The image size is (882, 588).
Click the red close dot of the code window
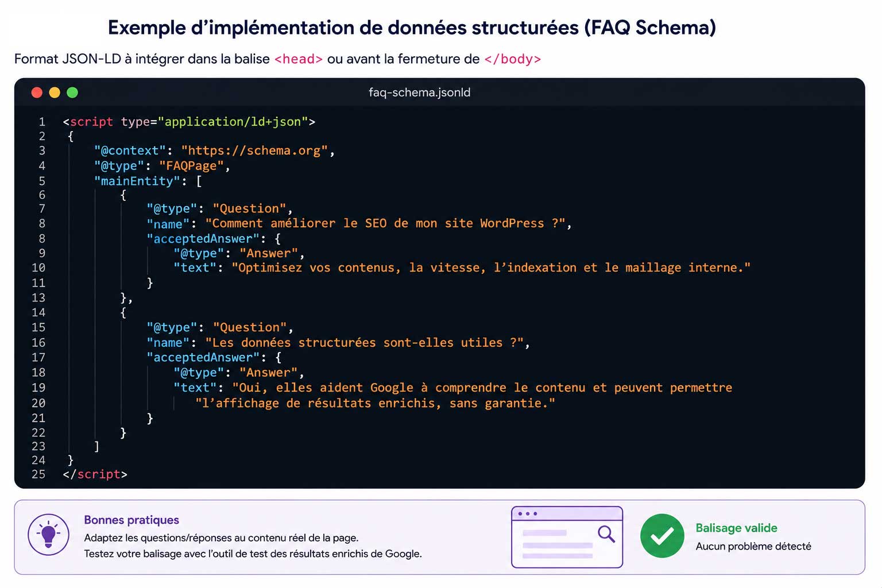(x=37, y=92)
